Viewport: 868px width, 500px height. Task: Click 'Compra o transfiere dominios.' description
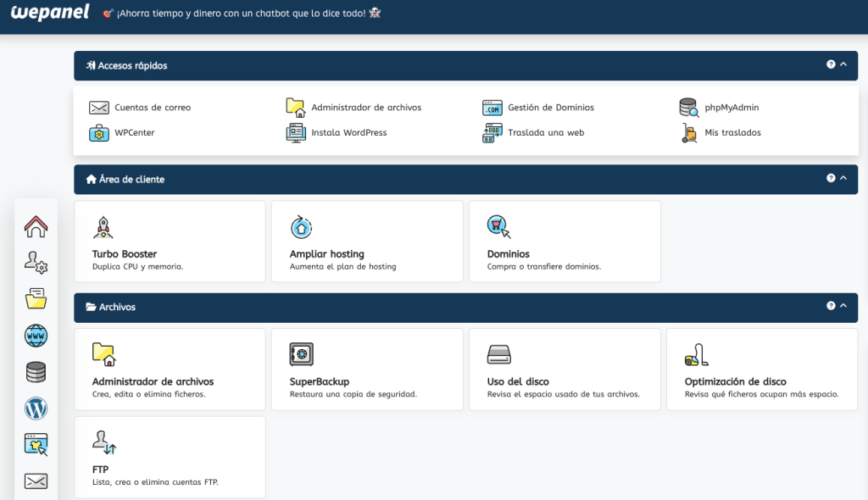tap(544, 267)
